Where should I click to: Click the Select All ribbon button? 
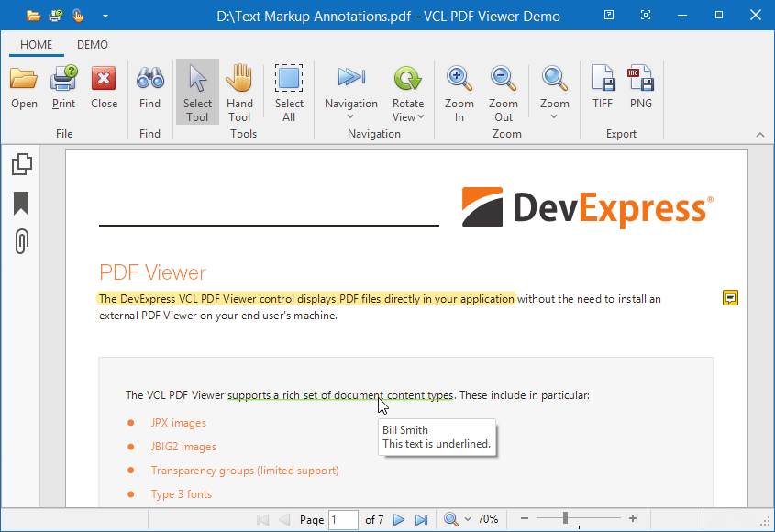(x=289, y=92)
